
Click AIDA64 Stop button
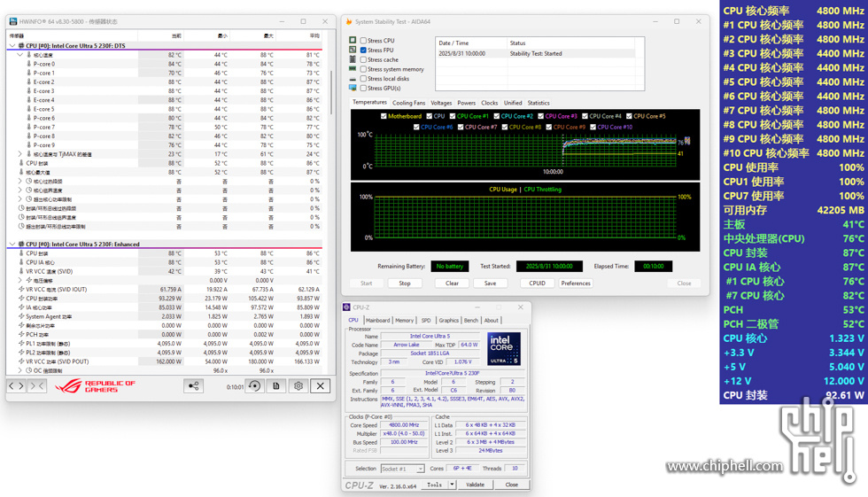tap(405, 283)
